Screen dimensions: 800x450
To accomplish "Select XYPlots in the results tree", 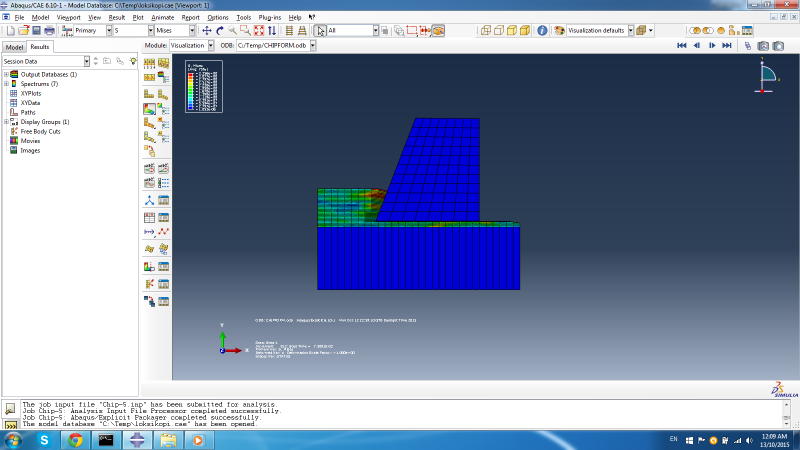I will coord(31,93).
